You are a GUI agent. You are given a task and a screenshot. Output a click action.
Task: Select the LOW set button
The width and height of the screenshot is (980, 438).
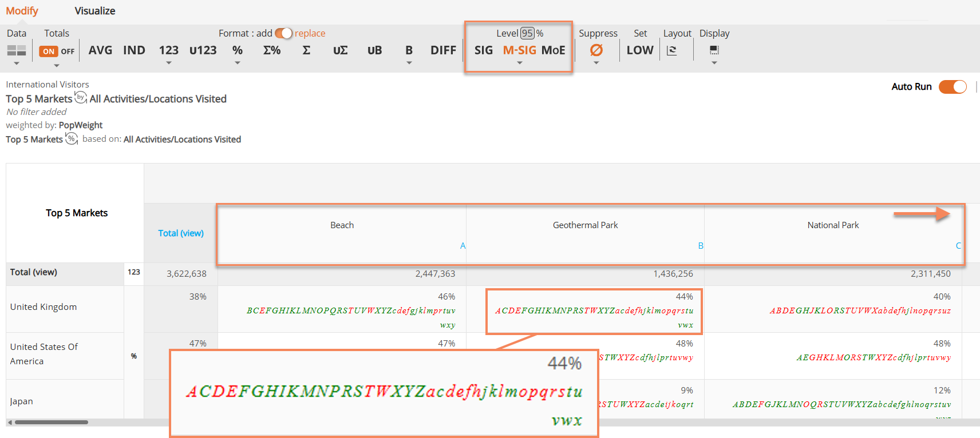coord(640,50)
